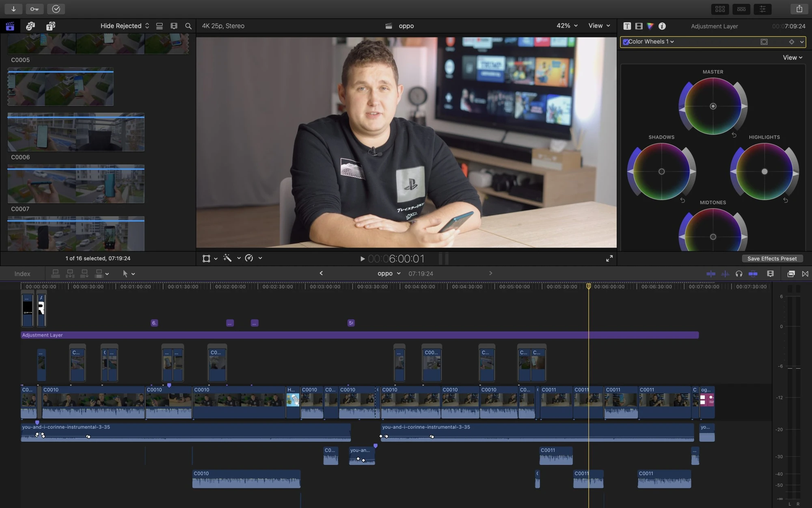Click the Master color wheel center puck
The image size is (812, 508).
point(713,106)
